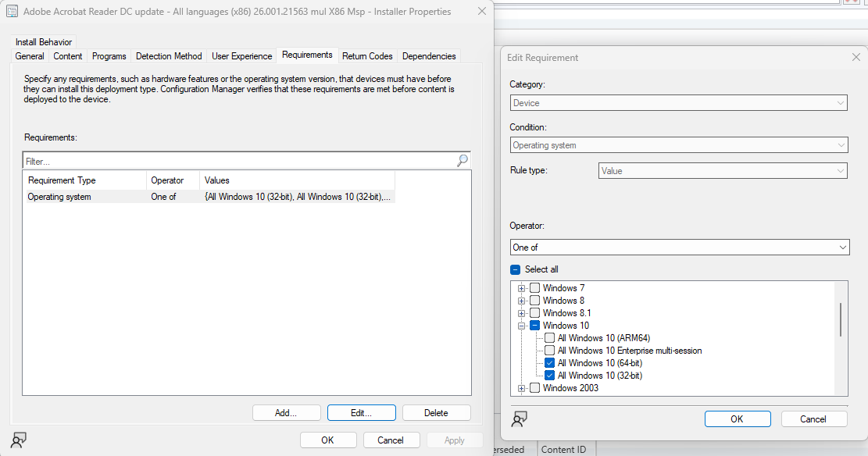Open the Condition dropdown
Screen dimensions: 868x456
click(678, 145)
